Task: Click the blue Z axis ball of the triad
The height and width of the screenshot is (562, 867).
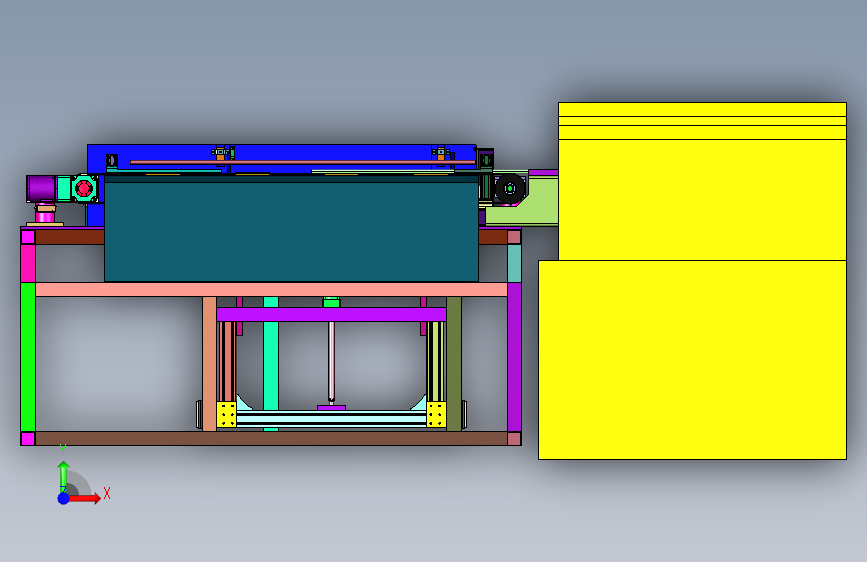Action: (x=64, y=498)
